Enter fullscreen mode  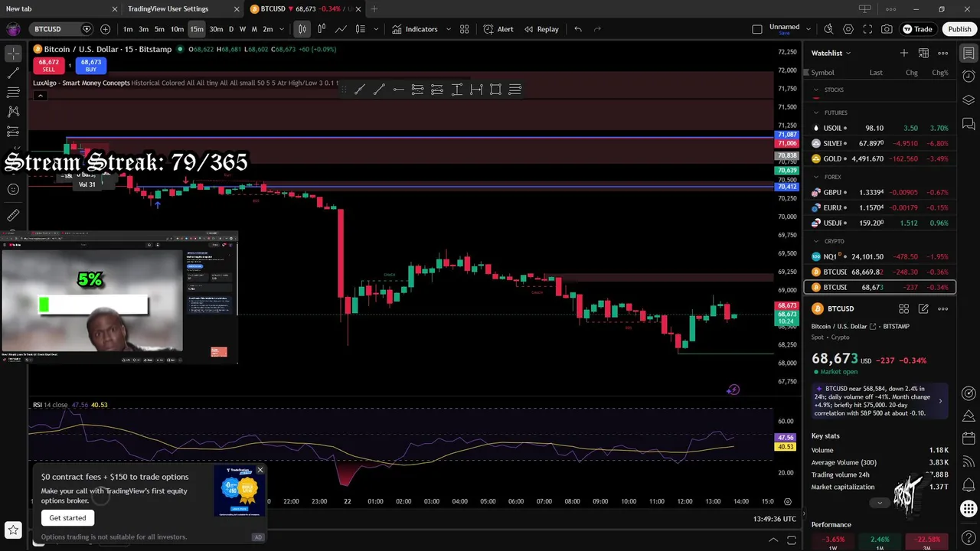[x=867, y=29]
